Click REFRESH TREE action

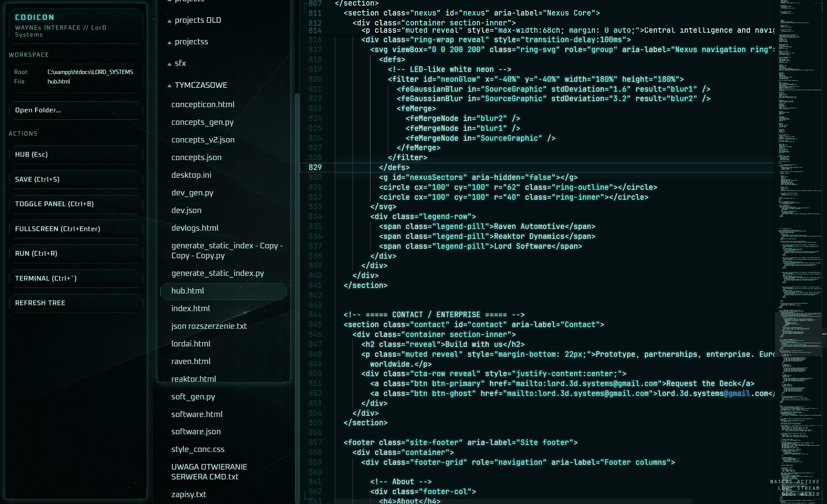click(x=75, y=303)
